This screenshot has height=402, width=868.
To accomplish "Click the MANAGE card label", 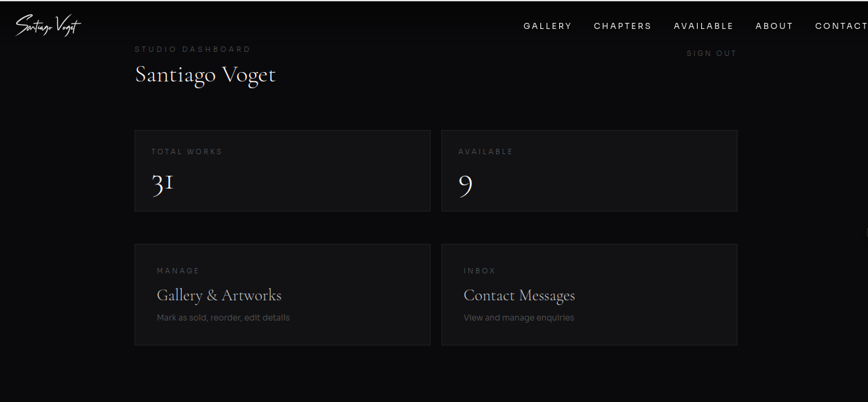I will point(178,271).
